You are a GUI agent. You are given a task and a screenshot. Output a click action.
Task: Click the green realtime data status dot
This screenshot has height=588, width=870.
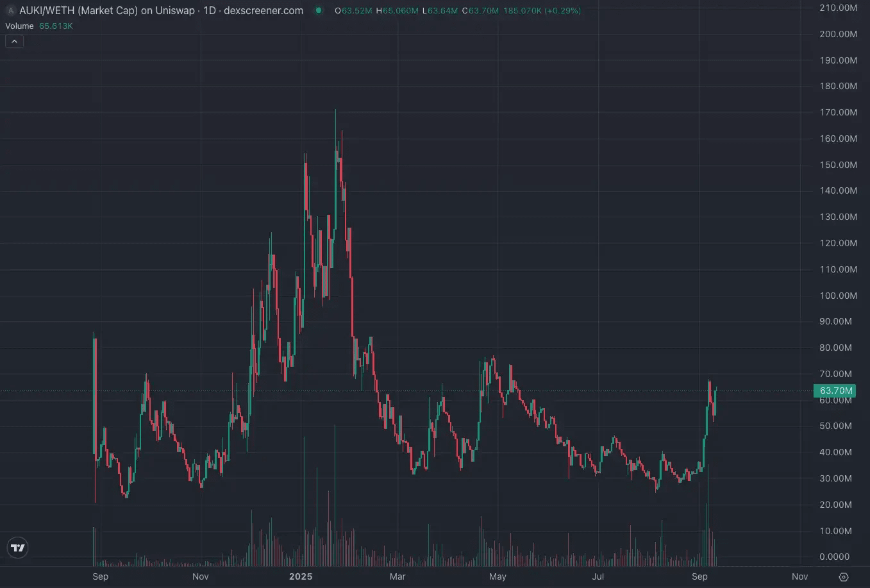point(318,11)
